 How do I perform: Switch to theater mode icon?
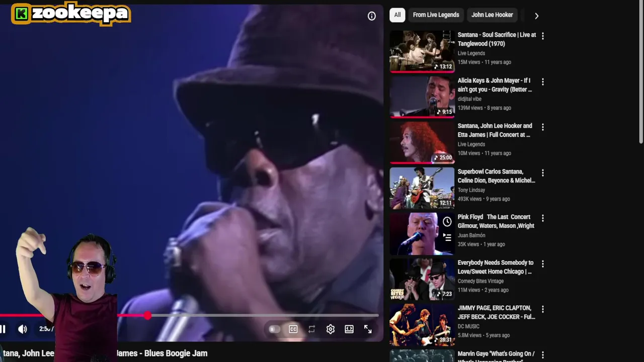[x=349, y=329]
